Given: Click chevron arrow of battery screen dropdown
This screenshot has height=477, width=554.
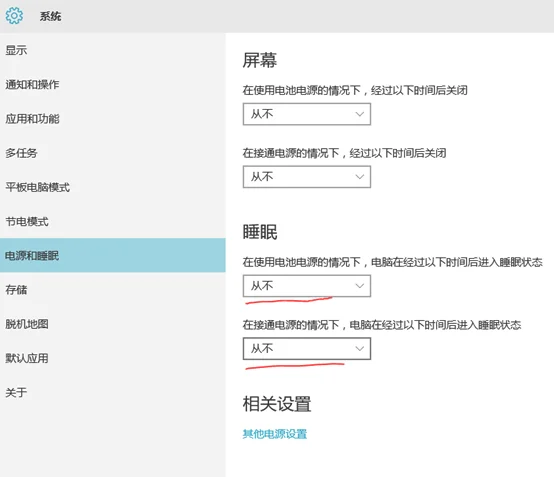Looking at the screenshot, I should pyautogui.click(x=360, y=114).
